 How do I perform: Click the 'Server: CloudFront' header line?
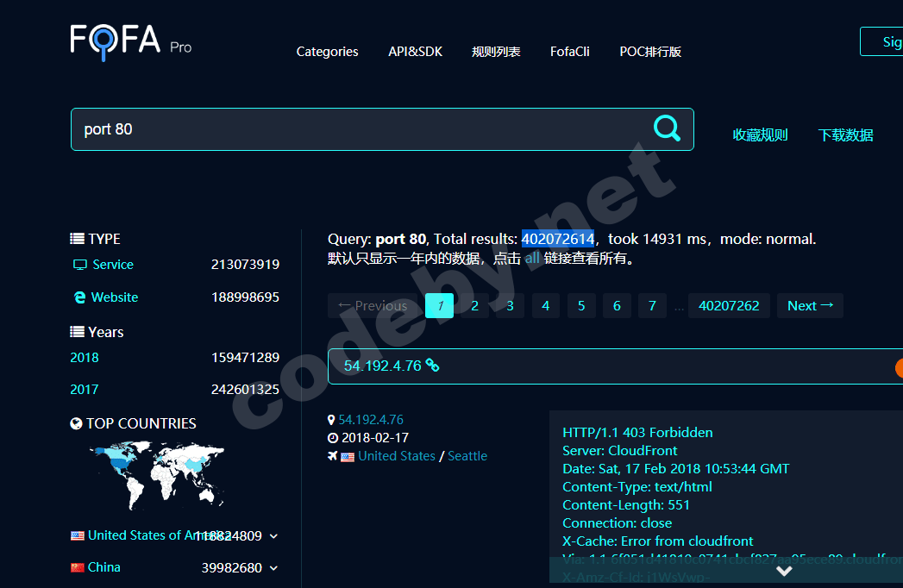pyautogui.click(x=619, y=451)
